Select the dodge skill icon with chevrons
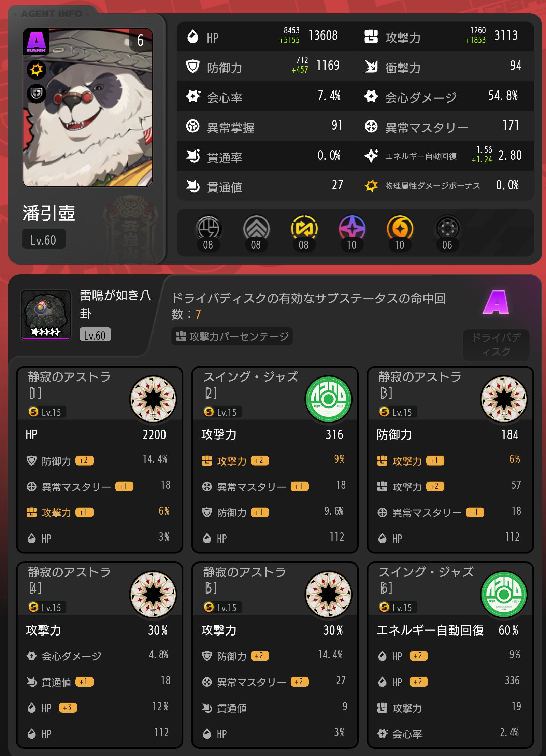The width and height of the screenshot is (546, 756). (x=256, y=228)
